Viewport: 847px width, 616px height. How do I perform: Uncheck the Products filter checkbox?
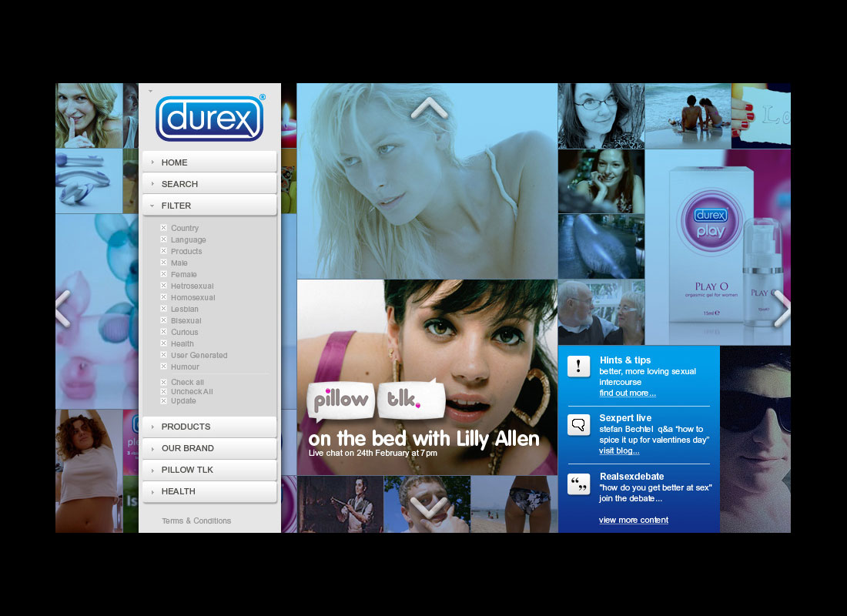[x=164, y=251]
